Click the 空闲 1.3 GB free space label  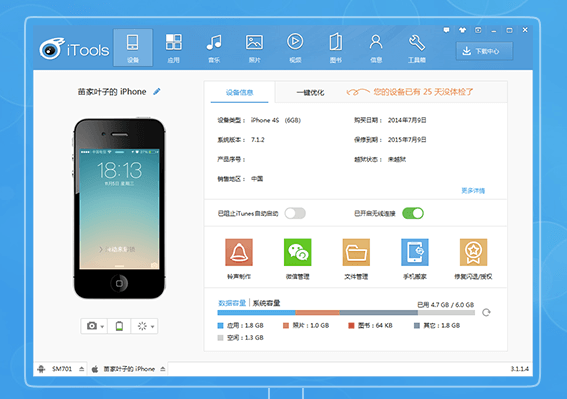click(x=245, y=338)
